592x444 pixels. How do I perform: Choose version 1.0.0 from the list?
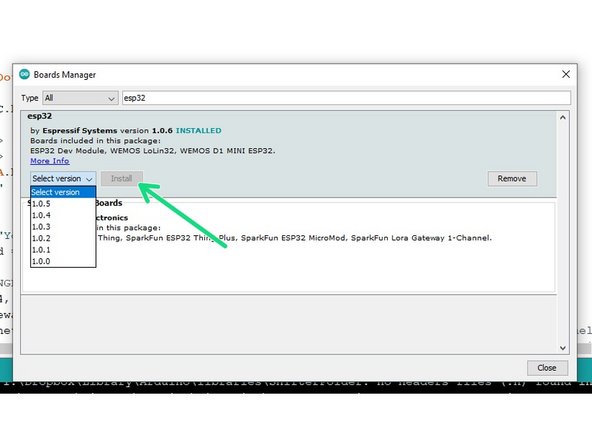[63, 261]
